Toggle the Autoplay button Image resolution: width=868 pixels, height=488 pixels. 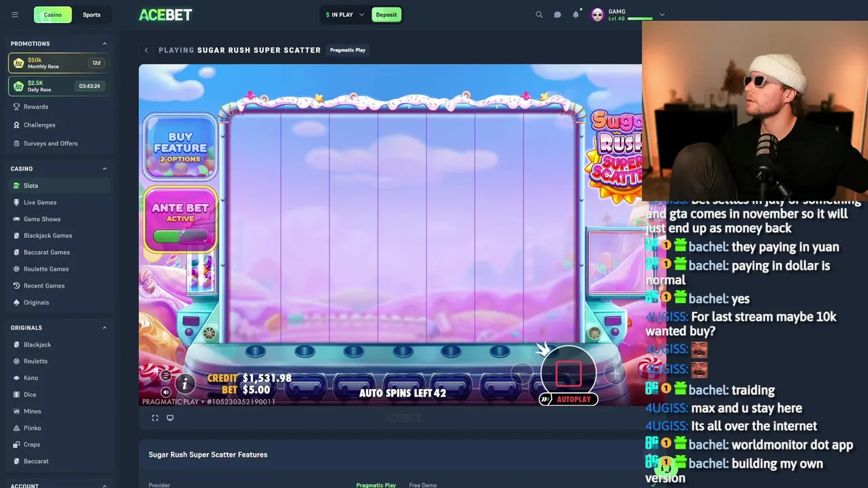[568, 399]
